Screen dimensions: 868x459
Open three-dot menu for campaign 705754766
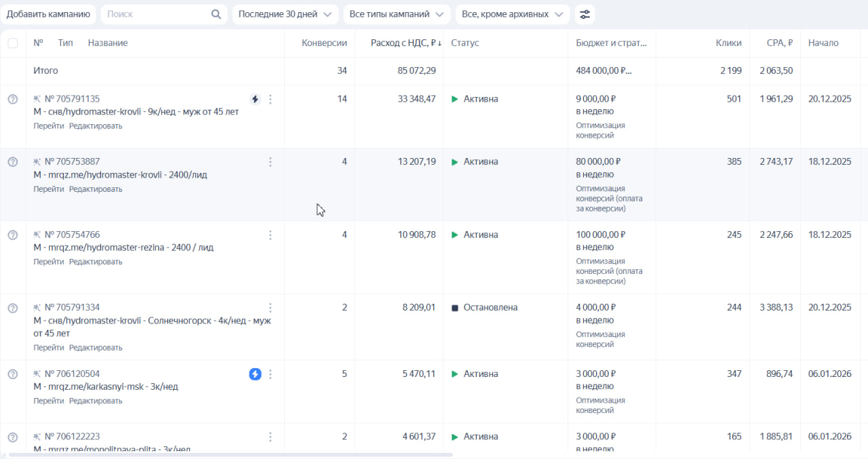271,235
